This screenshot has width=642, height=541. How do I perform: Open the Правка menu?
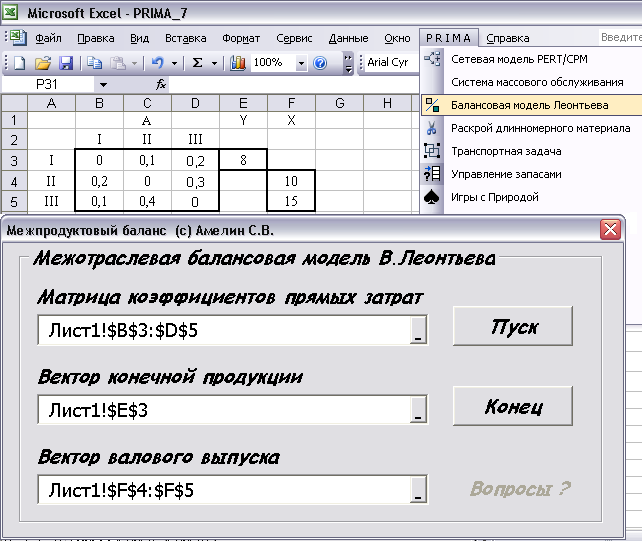click(x=96, y=38)
